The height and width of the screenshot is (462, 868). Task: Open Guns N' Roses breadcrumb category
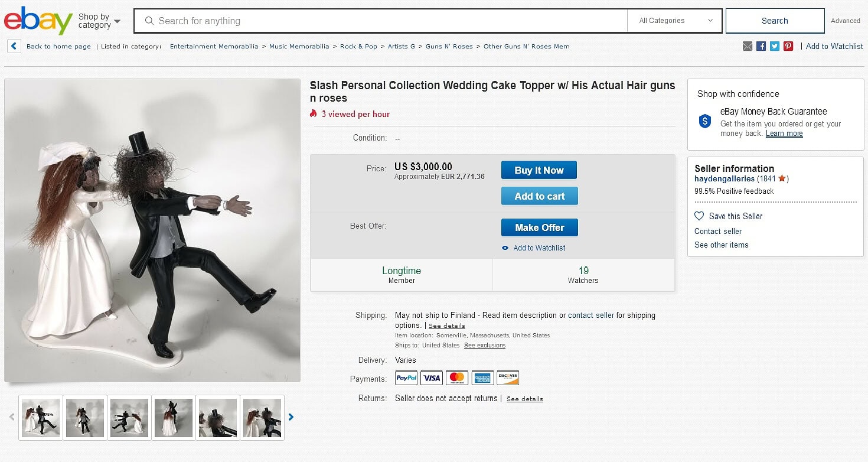(x=449, y=46)
